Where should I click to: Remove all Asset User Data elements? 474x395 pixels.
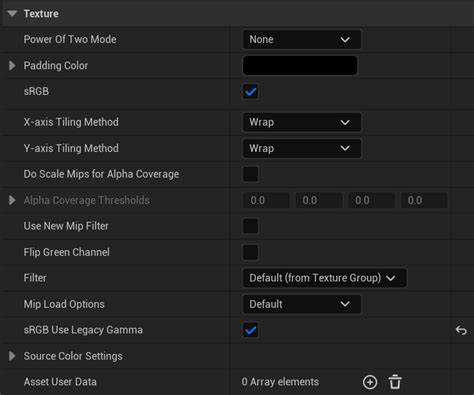point(395,382)
